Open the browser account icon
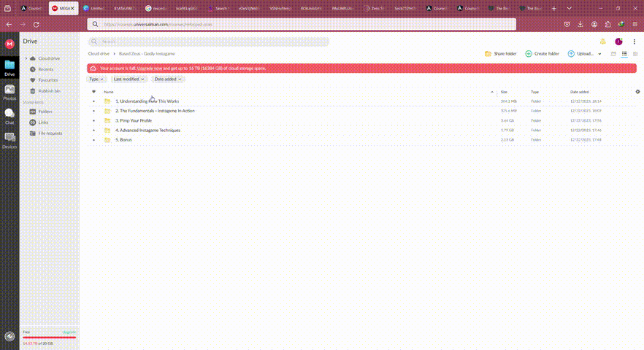The width and height of the screenshot is (644, 350). tap(594, 25)
